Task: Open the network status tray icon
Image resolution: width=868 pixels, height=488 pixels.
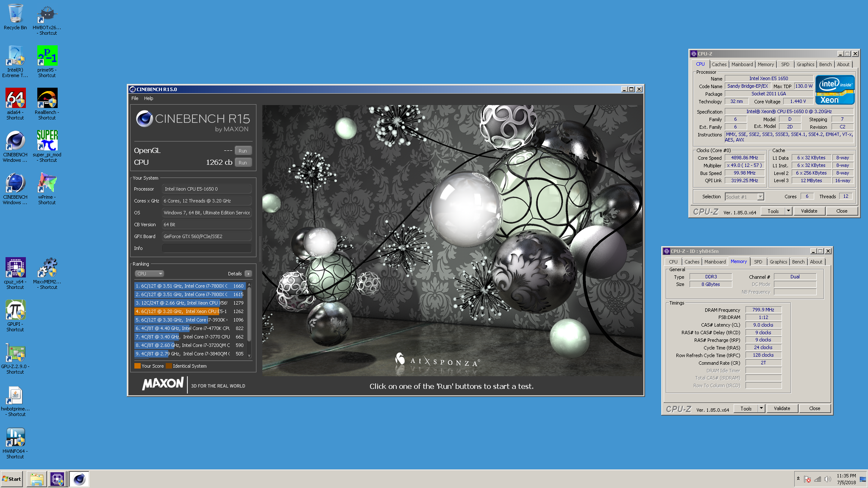Action: 817,479
